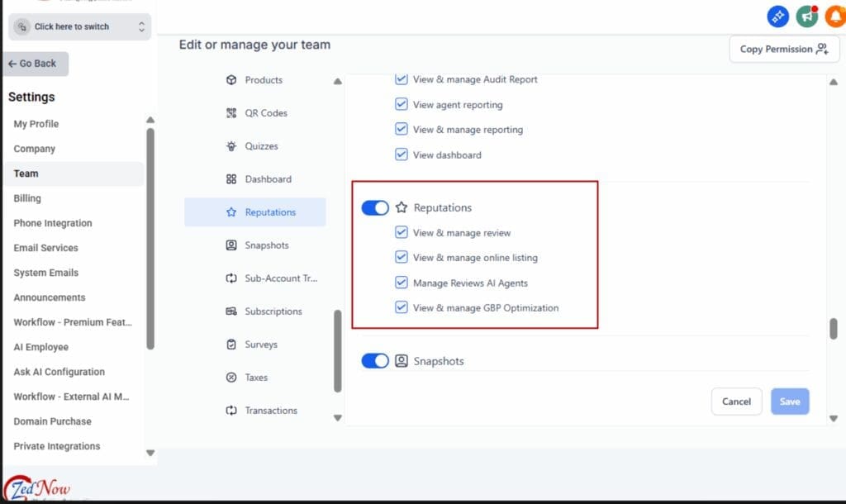Open the Dashboard grid icon

coord(232,179)
